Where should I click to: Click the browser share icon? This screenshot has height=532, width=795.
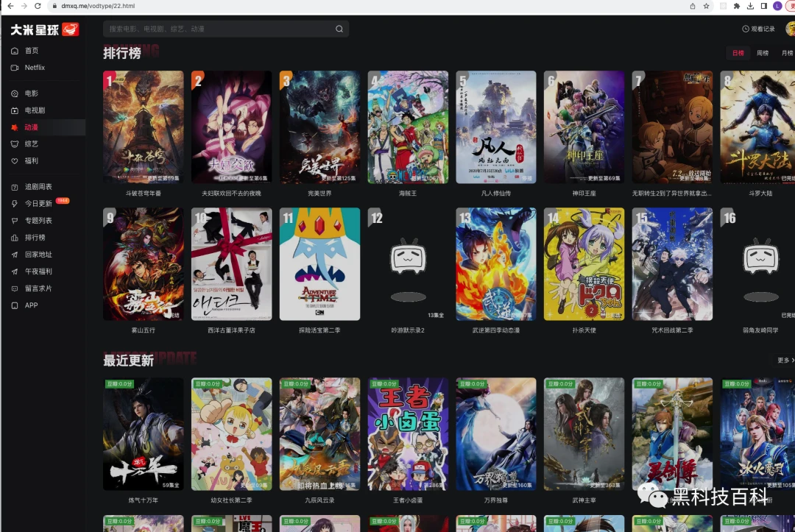693,6
